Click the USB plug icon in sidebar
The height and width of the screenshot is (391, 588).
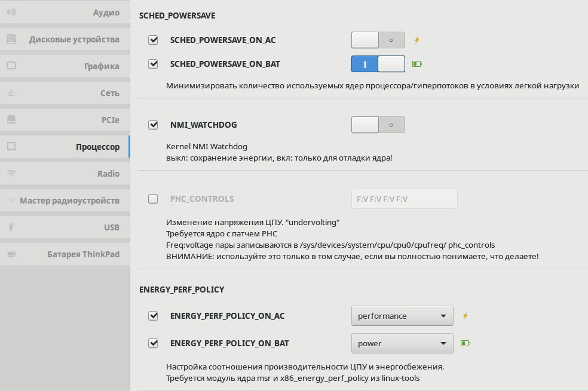[11, 227]
